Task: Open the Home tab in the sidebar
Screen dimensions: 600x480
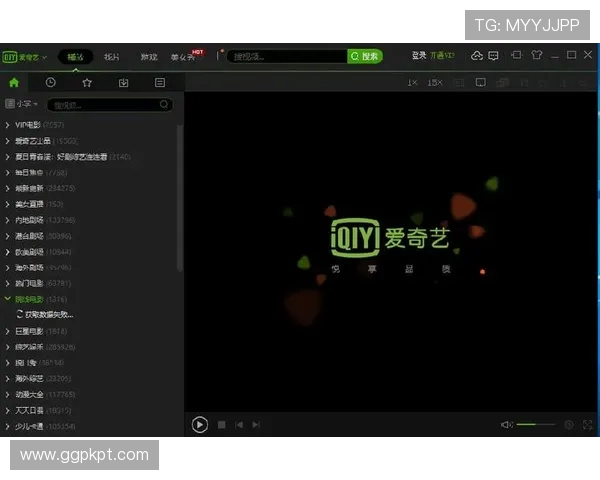Action: (x=14, y=83)
